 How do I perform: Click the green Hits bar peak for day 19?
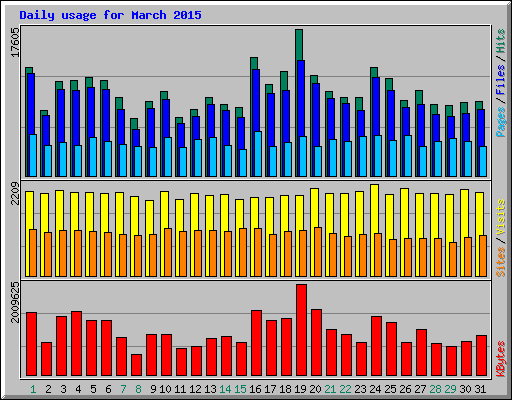pos(299,44)
